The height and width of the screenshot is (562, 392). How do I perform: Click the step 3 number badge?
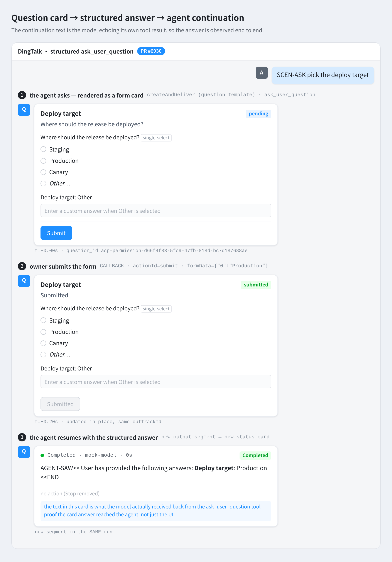pyautogui.click(x=22, y=437)
